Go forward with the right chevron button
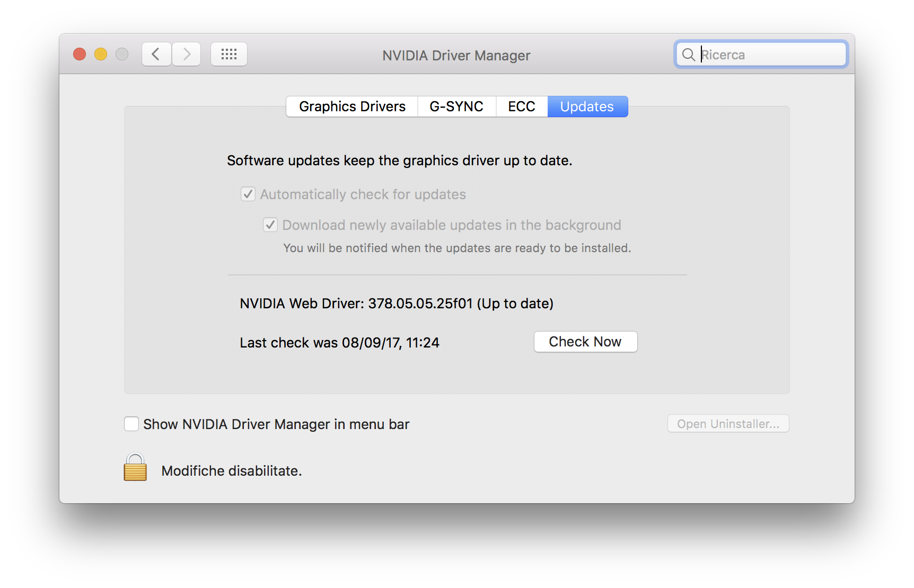 click(x=186, y=54)
